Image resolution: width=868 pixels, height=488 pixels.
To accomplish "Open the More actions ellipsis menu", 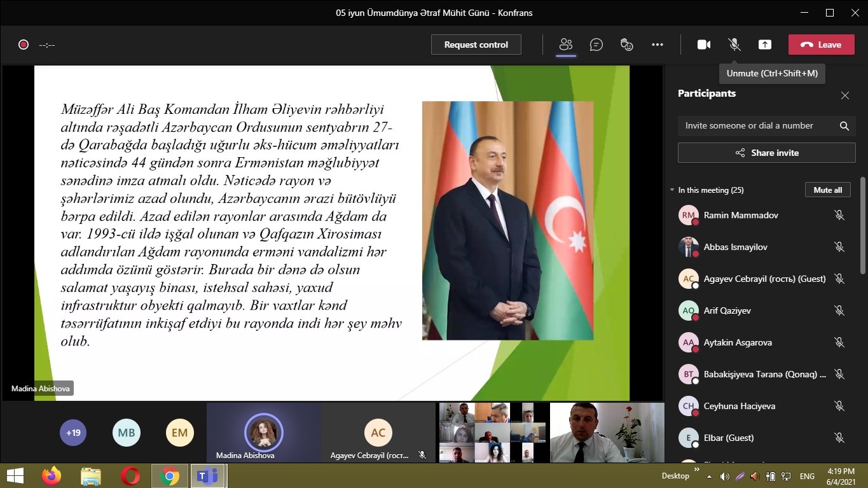I will (x=658, y=45).
